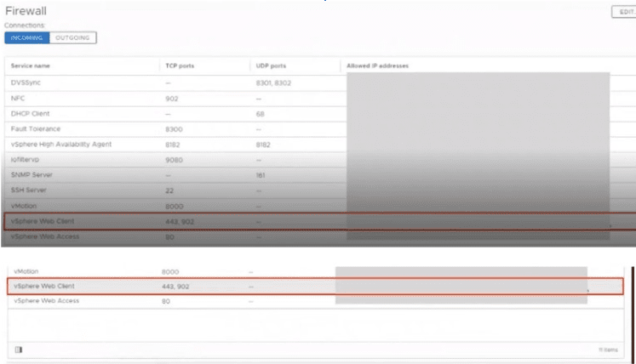
Task: Click the Allowed IP addresses column header
Action: pos(377,65)
